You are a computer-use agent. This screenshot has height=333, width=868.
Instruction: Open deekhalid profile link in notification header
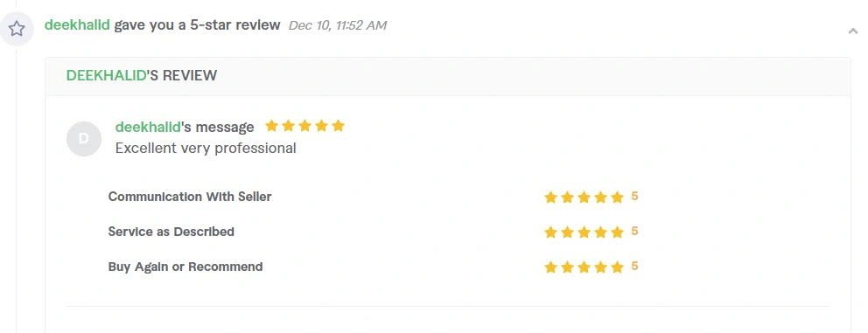pos(77,24)
